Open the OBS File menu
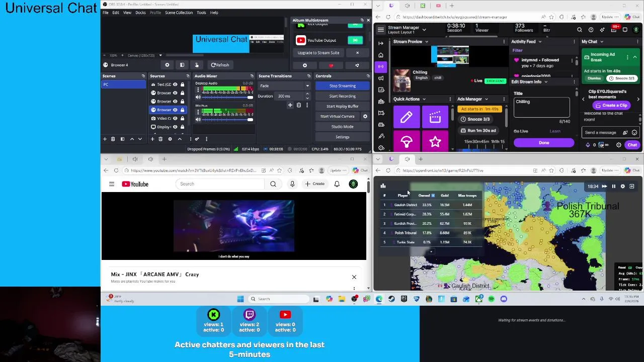This screenshot has height=362, width=644. [x=106, y=13]
